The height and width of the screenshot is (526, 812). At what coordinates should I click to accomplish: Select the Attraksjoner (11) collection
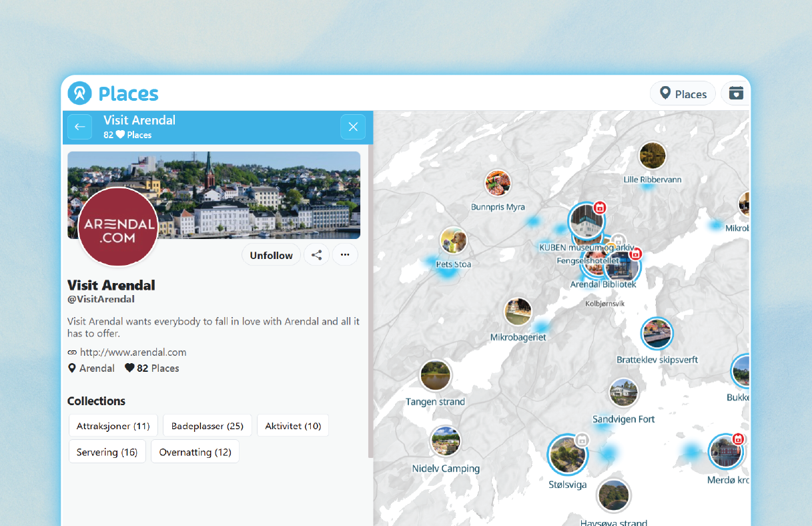(x=113, y=426)
